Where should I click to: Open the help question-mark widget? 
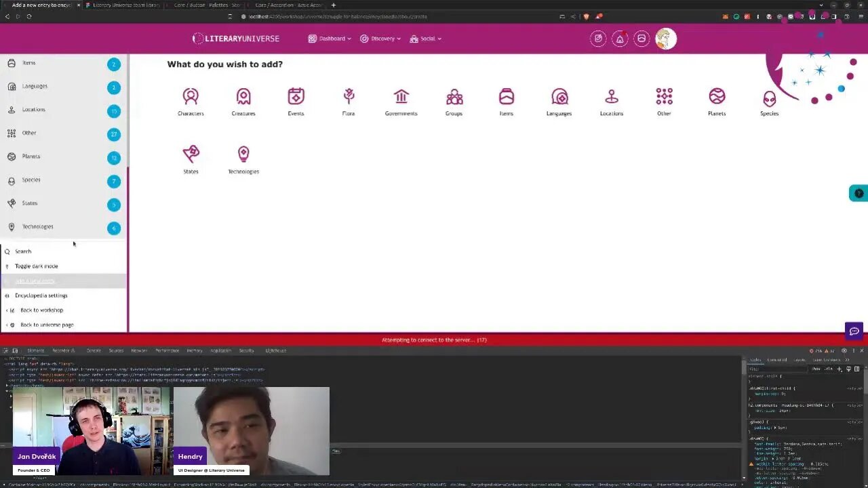click(859, 193)
